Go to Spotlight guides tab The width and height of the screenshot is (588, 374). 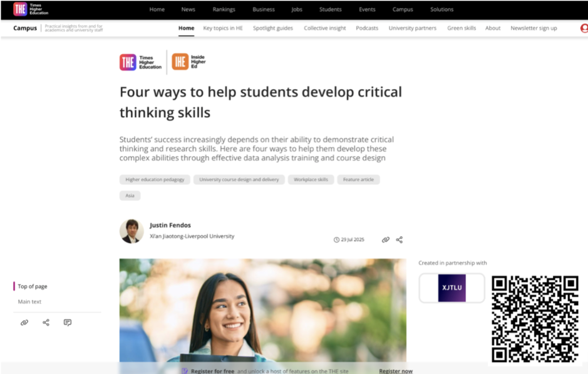272,28
